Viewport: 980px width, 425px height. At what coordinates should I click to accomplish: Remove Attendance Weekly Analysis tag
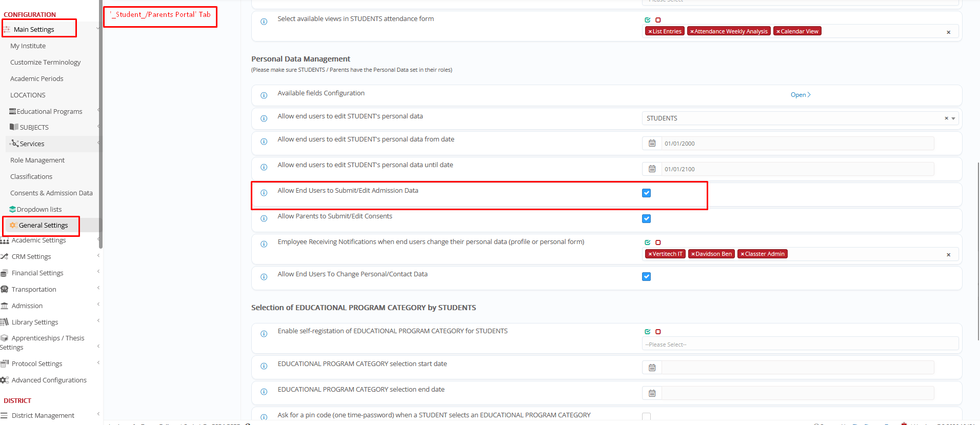point(692,32)
